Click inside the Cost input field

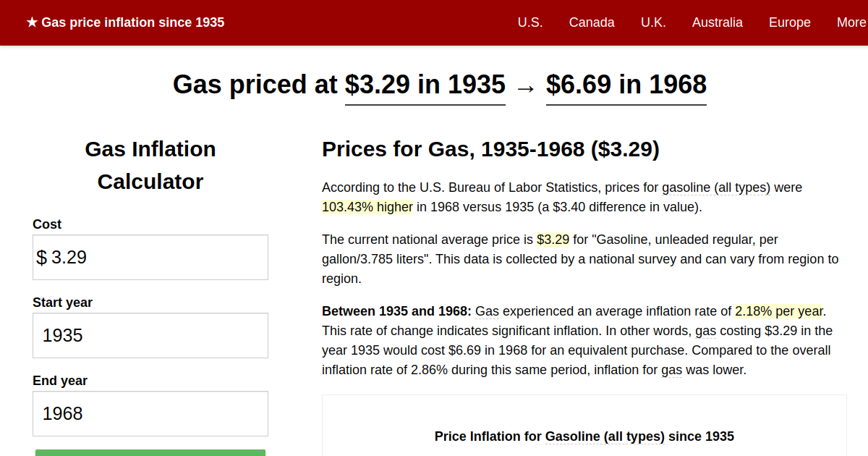[x=150, y=257]
